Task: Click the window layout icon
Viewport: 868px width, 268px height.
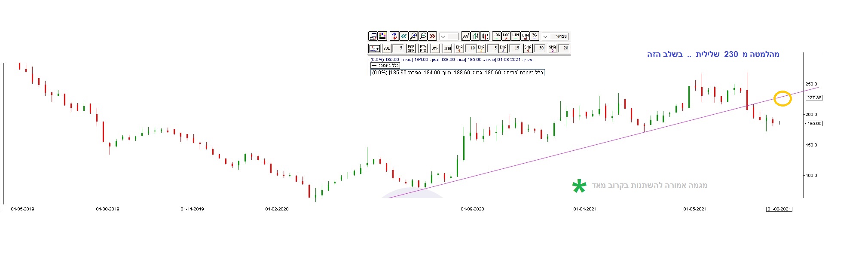Action: [373, 36]
